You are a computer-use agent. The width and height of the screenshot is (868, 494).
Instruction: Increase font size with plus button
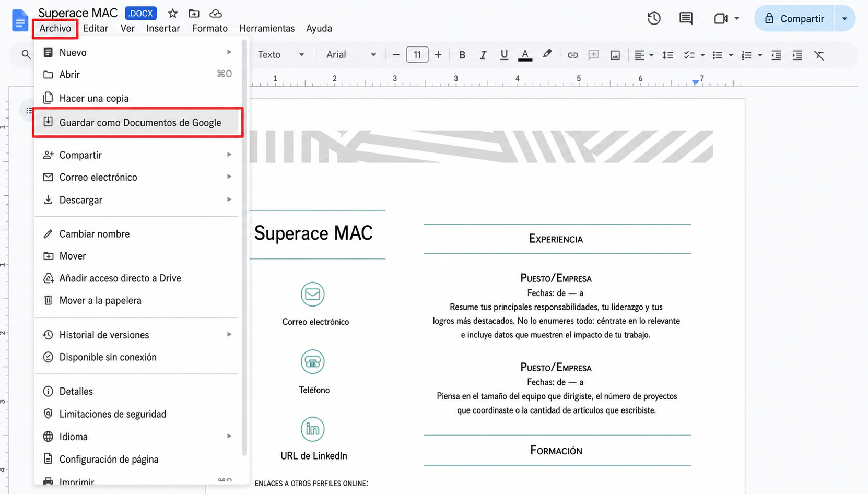[x=438, y=55]
